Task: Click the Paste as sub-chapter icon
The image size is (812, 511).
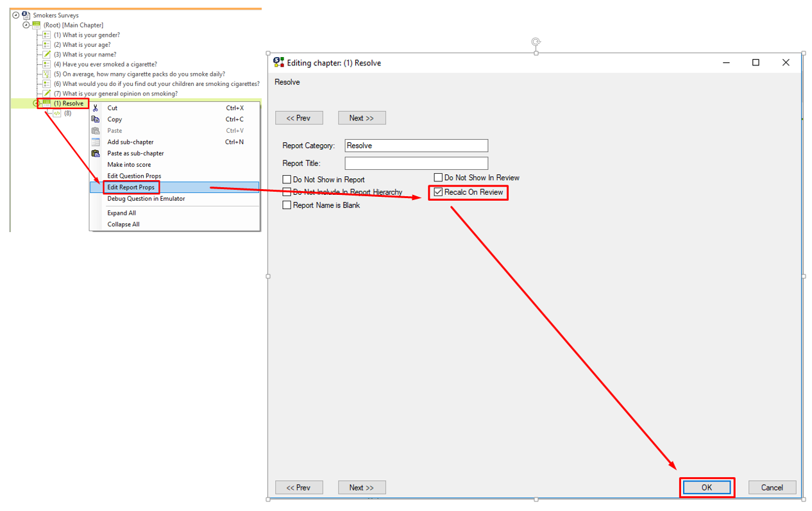Action: [96, 153]
